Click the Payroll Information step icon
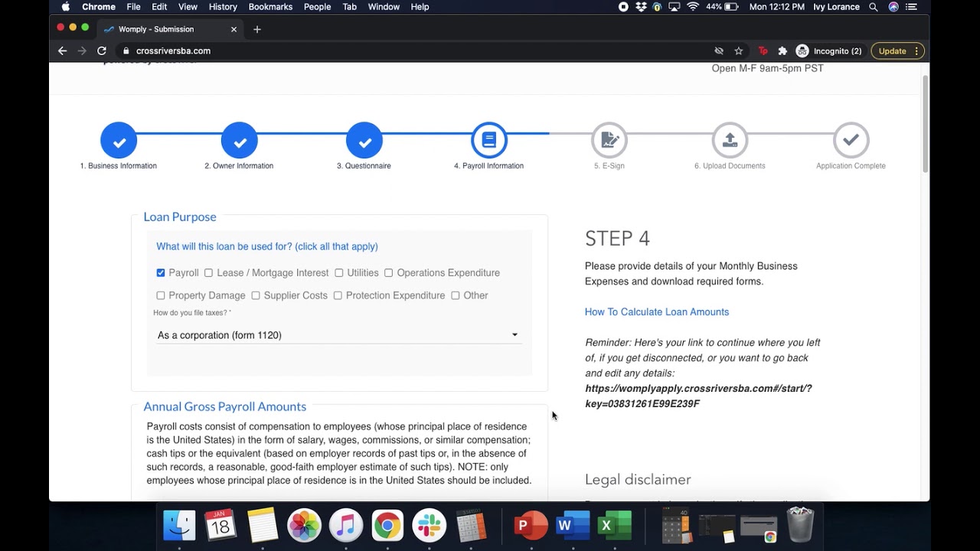Screen dimensions: 980x551 pos(489,141)
